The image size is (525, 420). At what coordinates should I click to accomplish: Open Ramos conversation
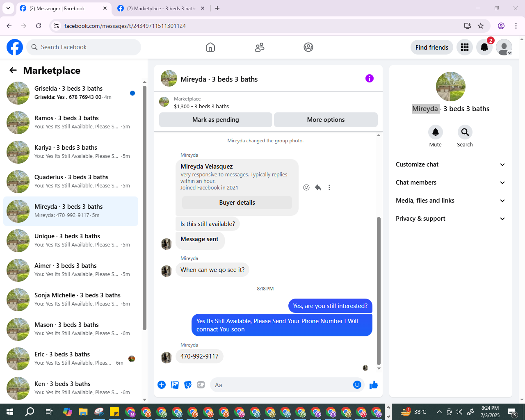pyautogui.click(x=71, y=123)
